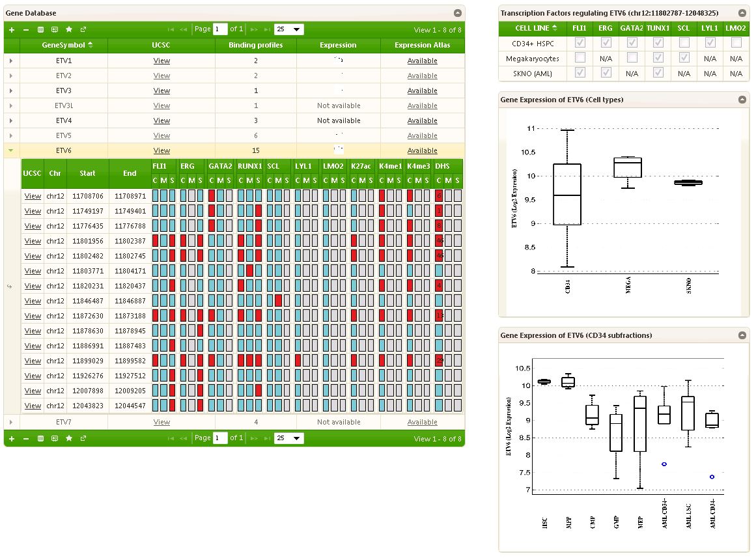Open the UCSC View link for ETV3
The image size is (756, 558).
pyautogui.click(x=161, y=91)
